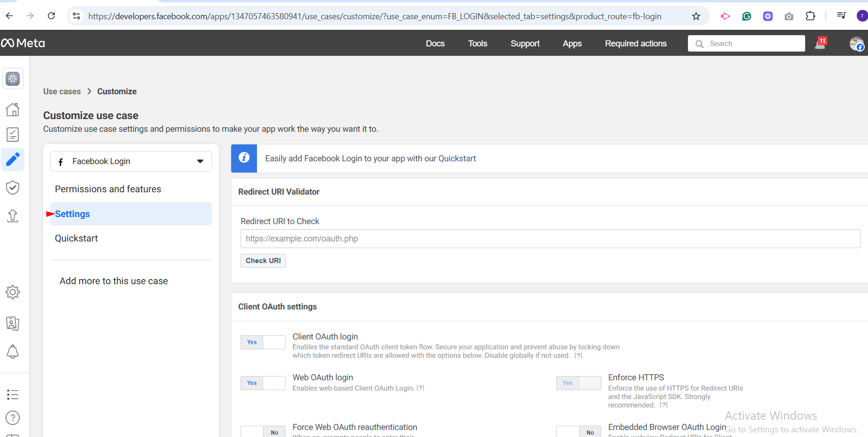Open App settings gear icon in sidebar

[13, 292]
